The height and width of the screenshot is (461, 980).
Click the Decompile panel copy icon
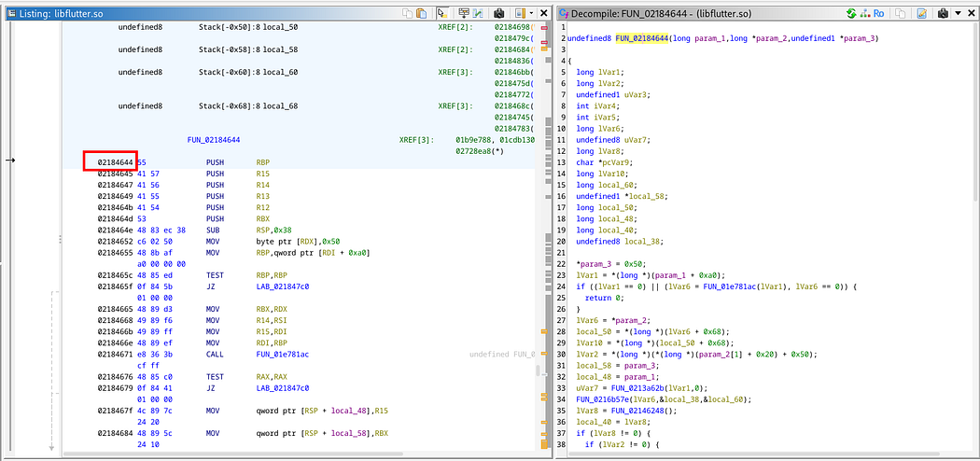pos(901,12)
